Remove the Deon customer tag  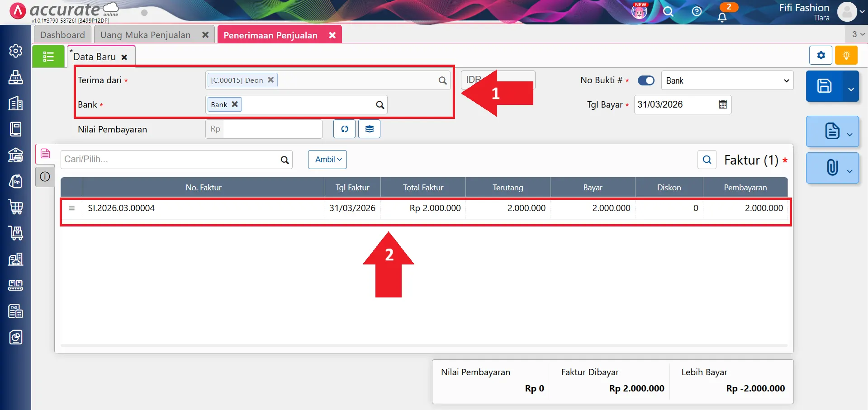[x=270, y=80]
